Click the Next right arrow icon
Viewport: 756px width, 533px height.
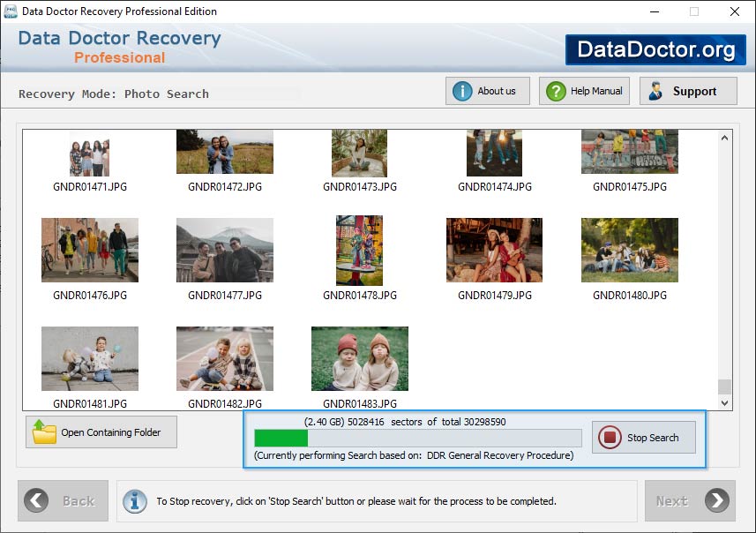[717, 500]
